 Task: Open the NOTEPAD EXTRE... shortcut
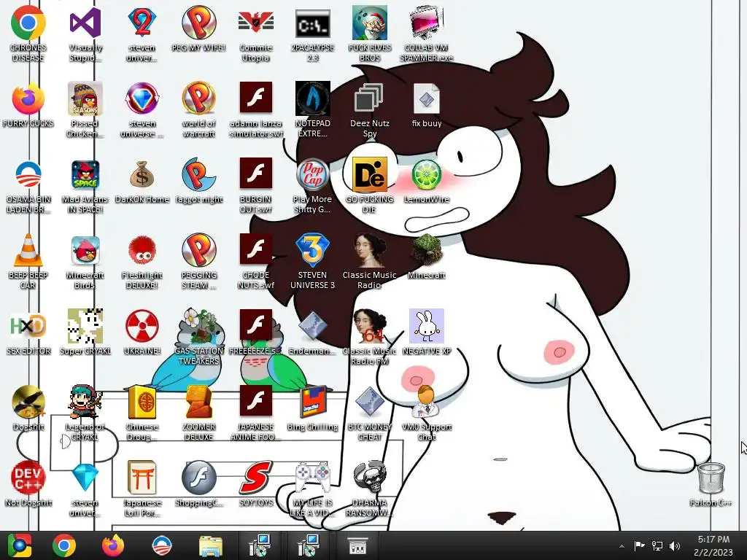pos(312,98)
